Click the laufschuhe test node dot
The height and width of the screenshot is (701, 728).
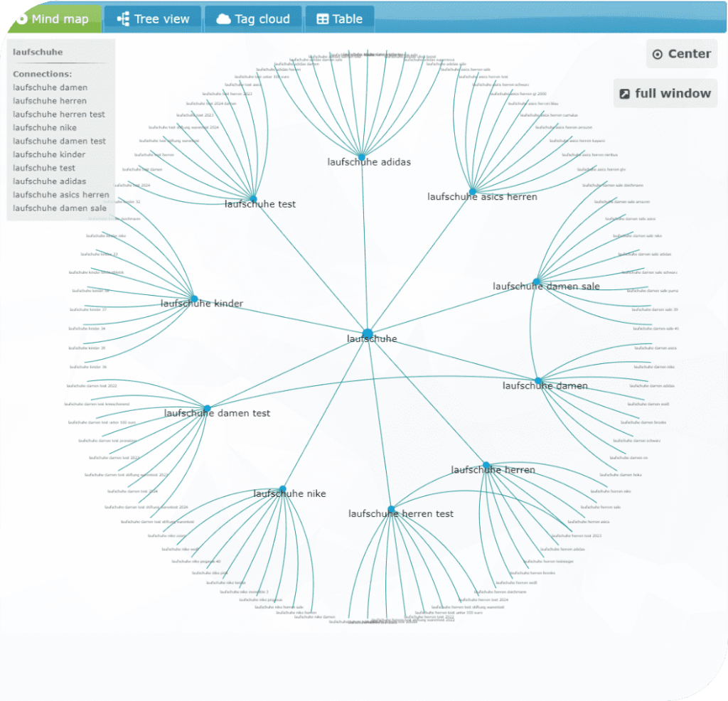pos(253,199)
